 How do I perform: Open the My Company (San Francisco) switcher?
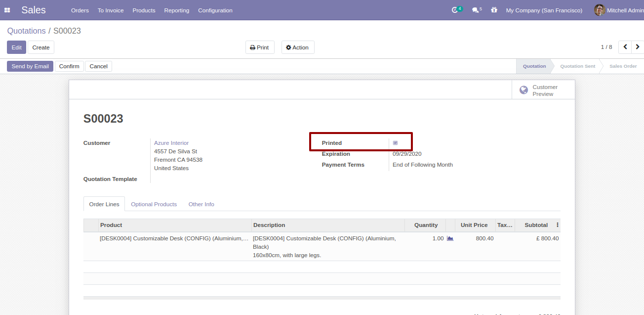pos(544,10)
